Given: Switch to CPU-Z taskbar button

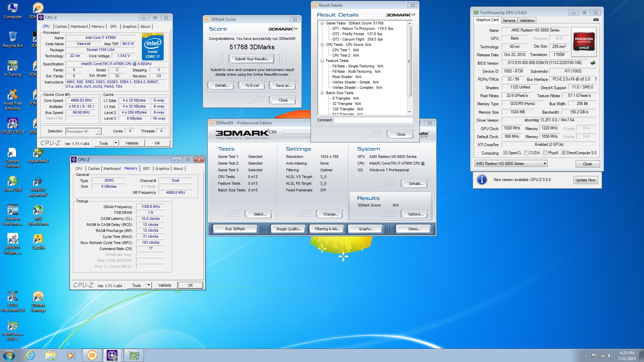Looking at the screenshot, I should [112, 355].
